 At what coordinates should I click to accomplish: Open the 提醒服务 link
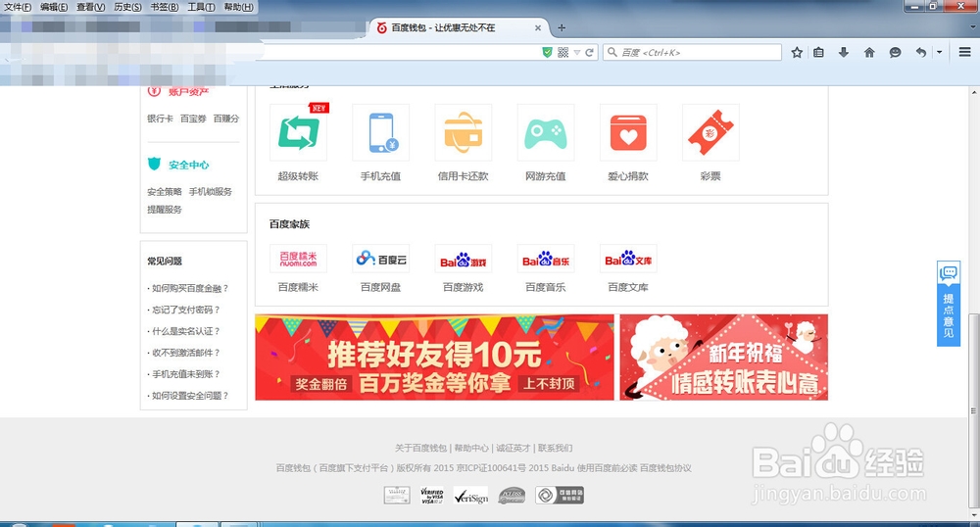[165, 210]
